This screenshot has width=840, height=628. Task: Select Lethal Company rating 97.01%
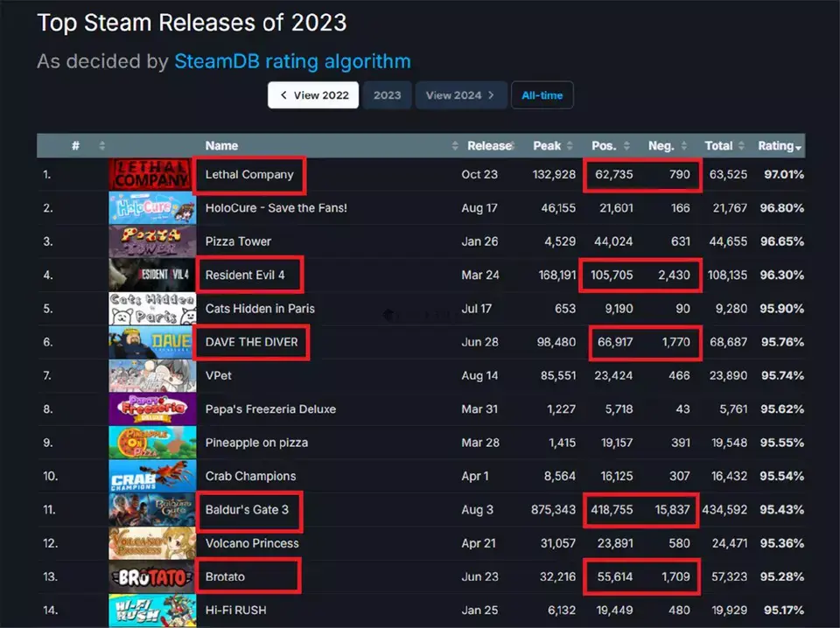point(784,175)
